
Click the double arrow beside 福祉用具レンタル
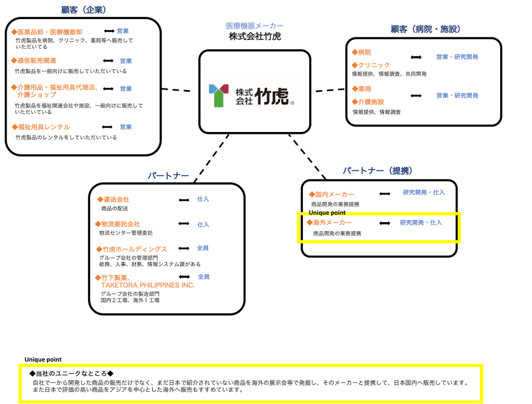tap(107, 127)
